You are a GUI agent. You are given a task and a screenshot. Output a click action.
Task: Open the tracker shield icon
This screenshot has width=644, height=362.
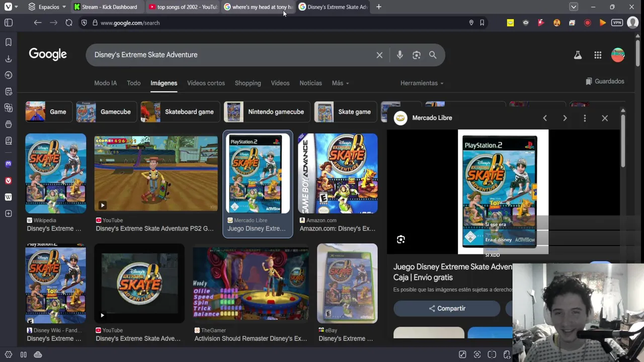click(x=84, y=23)
